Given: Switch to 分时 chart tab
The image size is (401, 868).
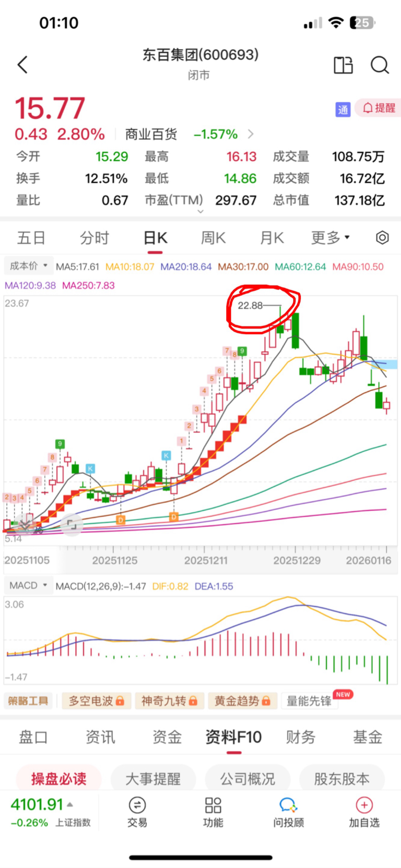Looking at the screenshot, I should (95, 238).
